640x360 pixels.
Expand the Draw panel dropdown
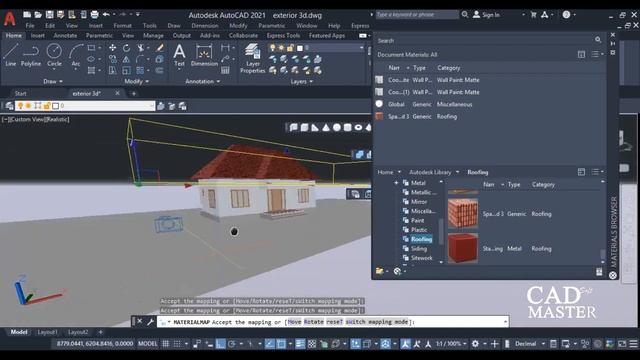(53, 81)
